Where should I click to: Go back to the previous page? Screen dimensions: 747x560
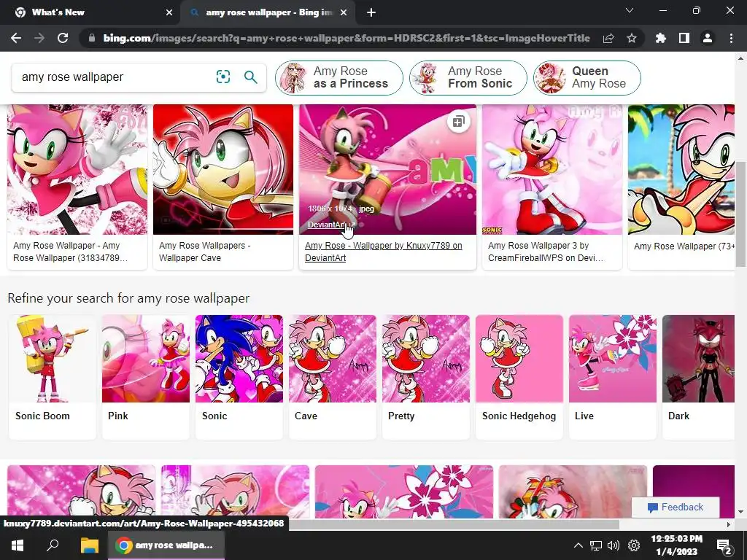tap(16, 38)
